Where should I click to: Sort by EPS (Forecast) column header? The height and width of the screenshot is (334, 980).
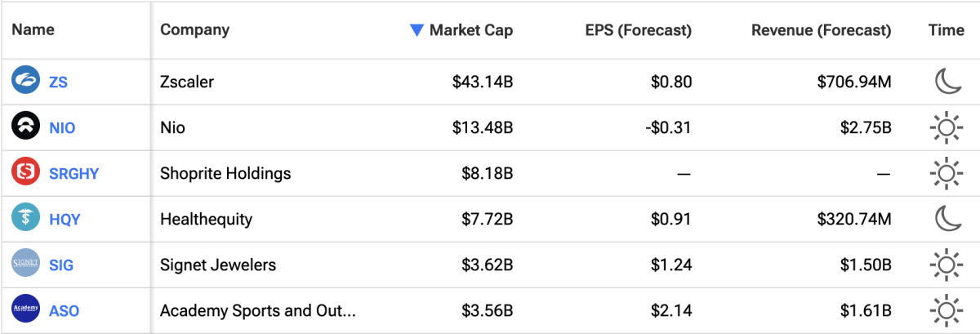(x=638, y=30)
